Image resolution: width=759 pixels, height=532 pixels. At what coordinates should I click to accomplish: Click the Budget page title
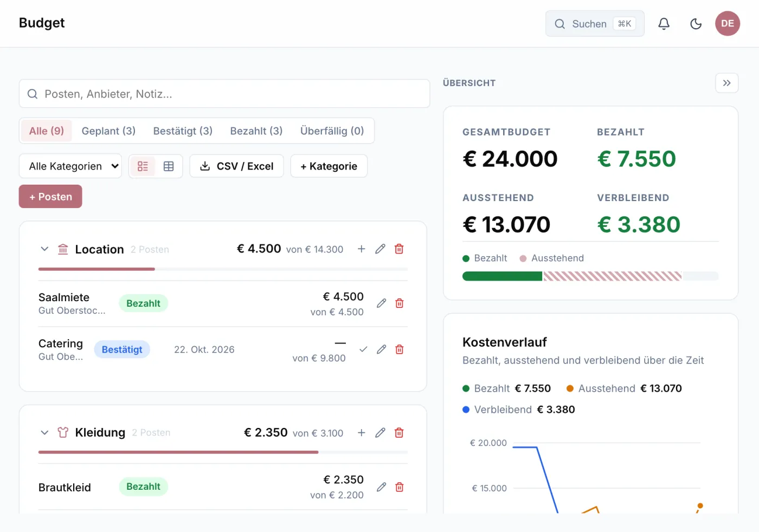[x=42, y=23]
